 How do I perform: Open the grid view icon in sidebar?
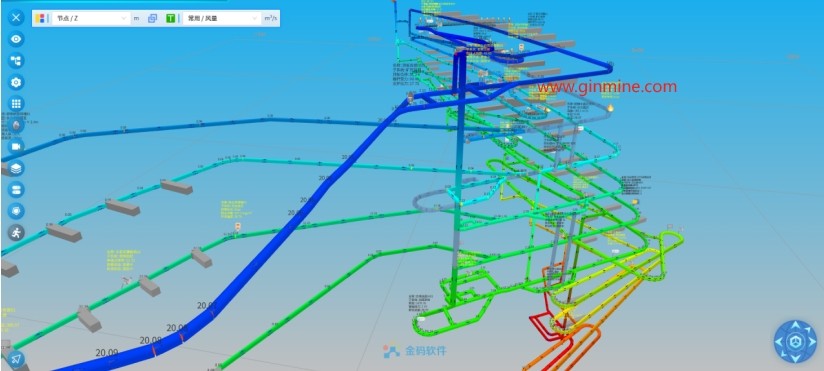point(16,104)
